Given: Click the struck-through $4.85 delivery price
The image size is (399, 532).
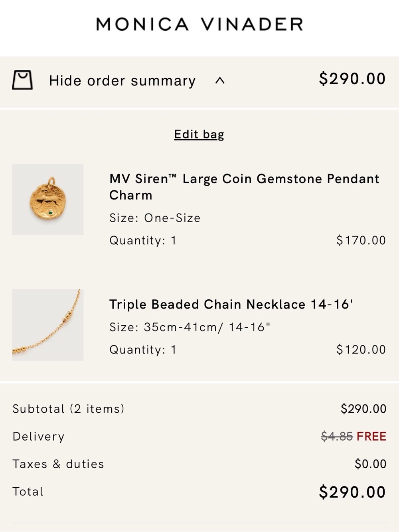Looking at the screenshot, I should (337, 436).
